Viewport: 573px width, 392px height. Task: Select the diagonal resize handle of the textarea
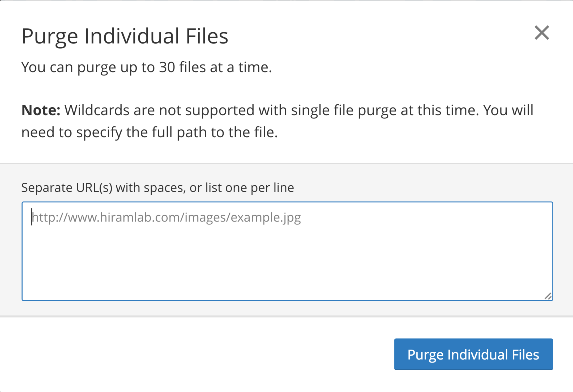[548, 296]
